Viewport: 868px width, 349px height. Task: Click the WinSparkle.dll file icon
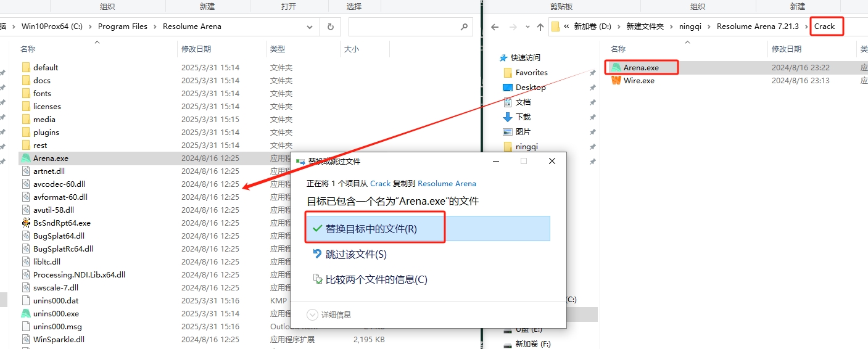tap(26, 339)
